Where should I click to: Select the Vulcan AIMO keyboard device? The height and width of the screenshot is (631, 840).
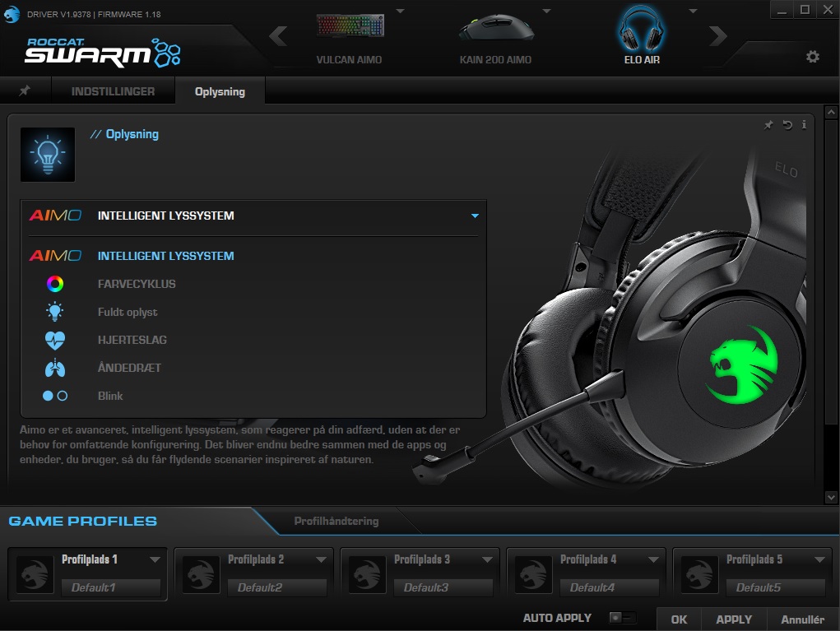[350, 38]
